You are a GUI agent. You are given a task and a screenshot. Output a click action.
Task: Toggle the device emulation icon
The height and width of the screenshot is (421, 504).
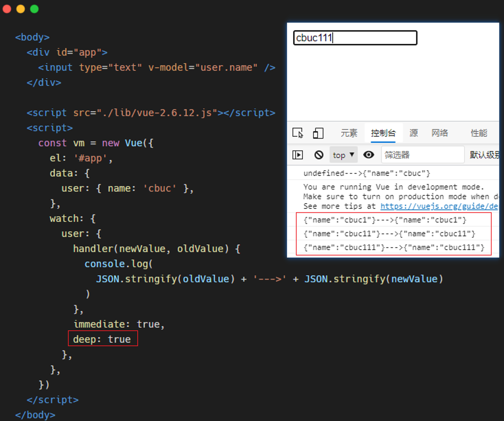click(x=318, y=133)
